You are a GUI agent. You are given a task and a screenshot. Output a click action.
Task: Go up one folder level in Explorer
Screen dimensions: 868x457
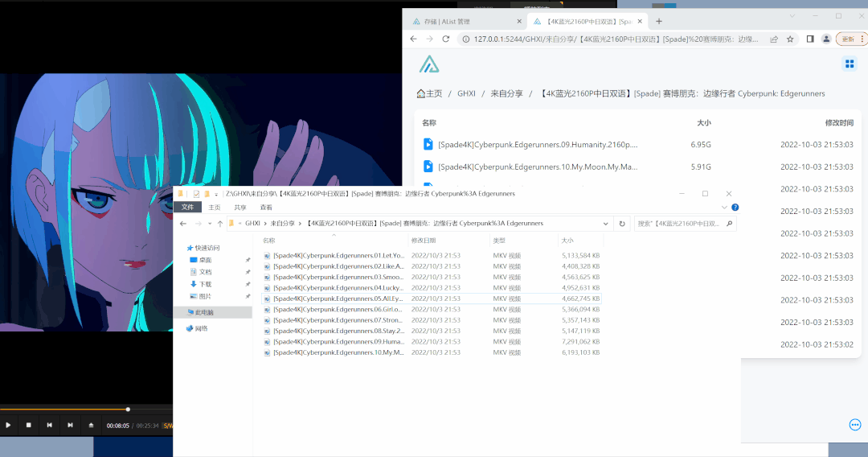[x=220, y=224]
